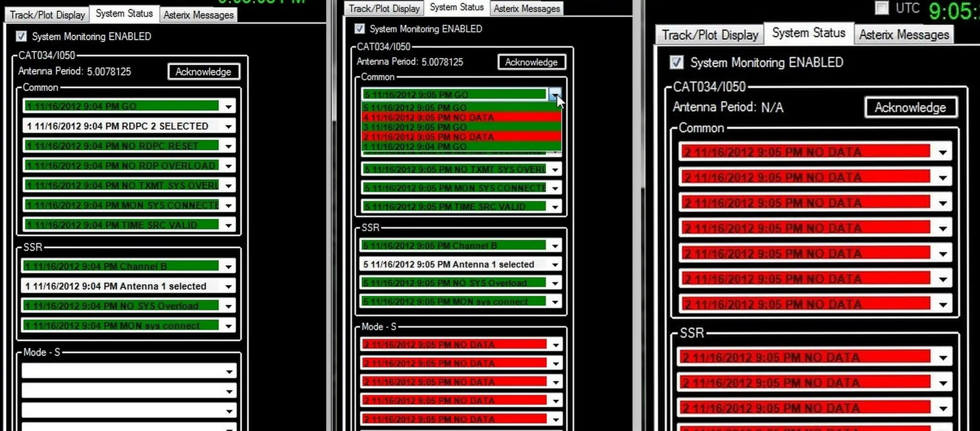Click Acknowledge button in right CAT034/I050
The height and width of the screenshot is (431, 980).
[x=910, y=108]
